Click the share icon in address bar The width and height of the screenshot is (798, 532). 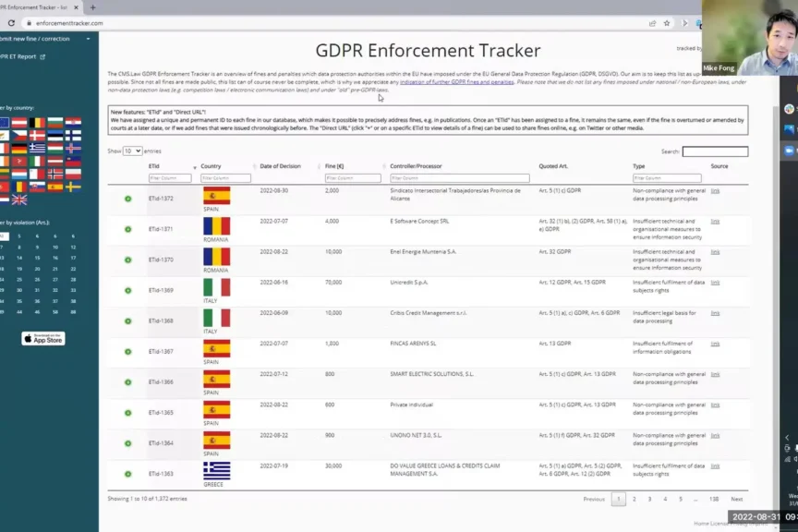click(652, 23)
